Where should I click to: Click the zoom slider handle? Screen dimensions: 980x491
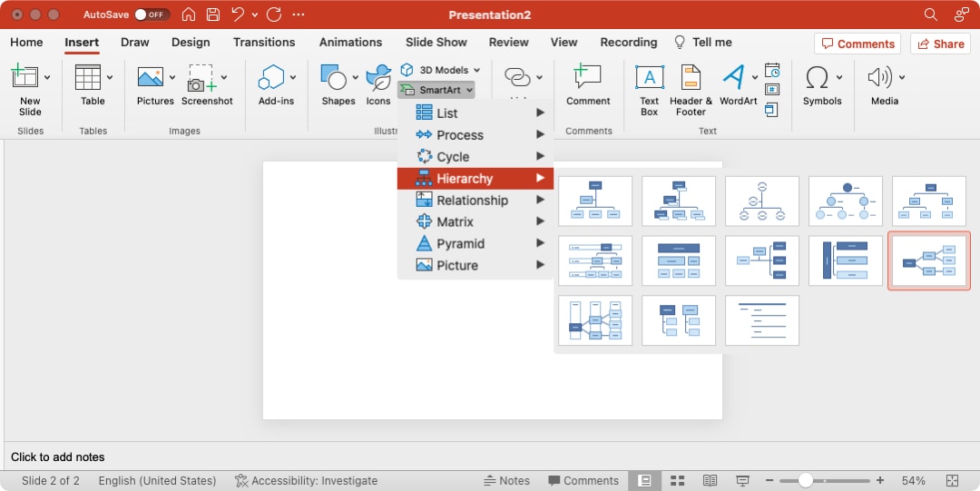pos(806,480)
